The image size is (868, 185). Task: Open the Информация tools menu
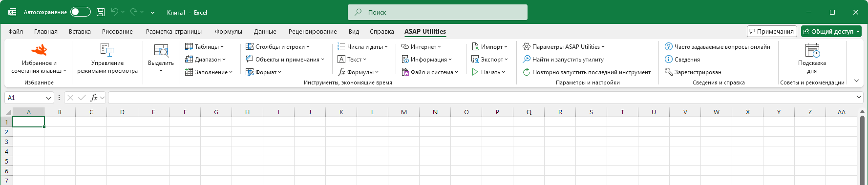click(x=426, y=60)
